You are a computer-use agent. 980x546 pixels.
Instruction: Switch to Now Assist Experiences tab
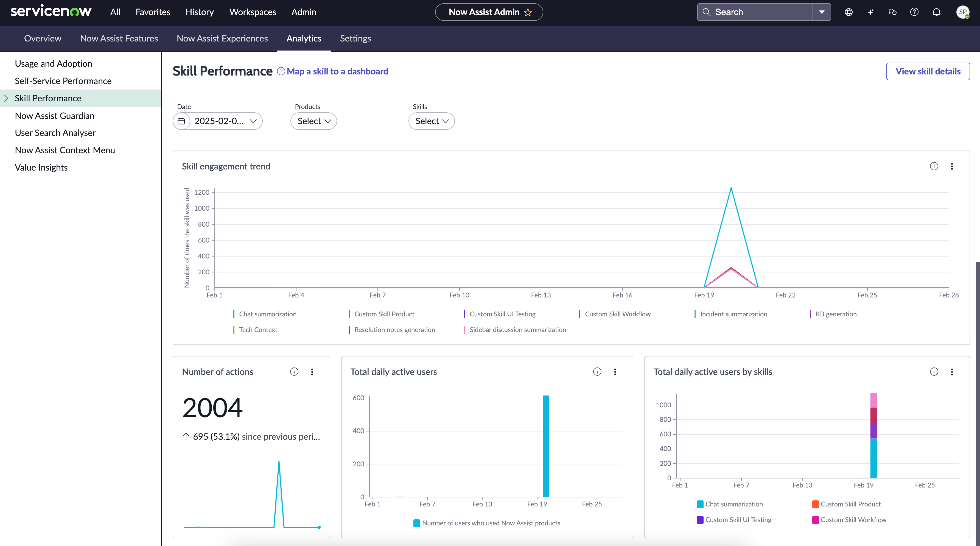(222, 38)
